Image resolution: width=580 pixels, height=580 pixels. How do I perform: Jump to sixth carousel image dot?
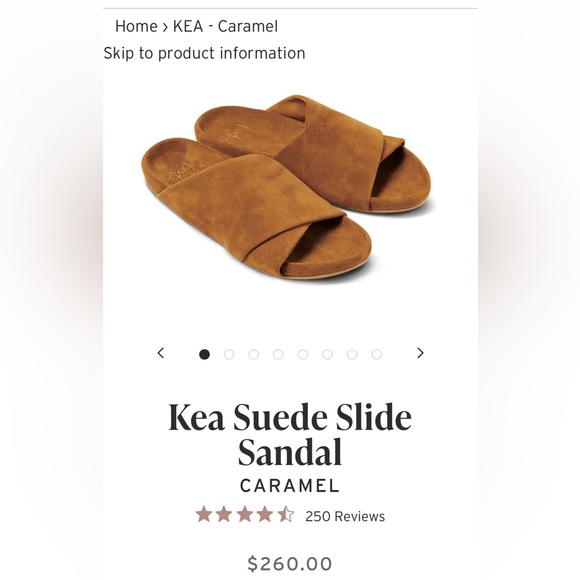(327, 354)
